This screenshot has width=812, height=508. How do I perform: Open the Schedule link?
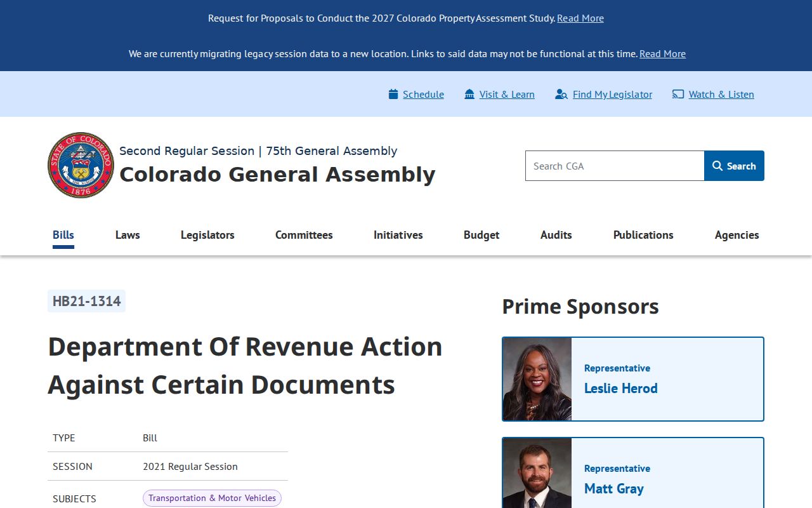[423, 94]
